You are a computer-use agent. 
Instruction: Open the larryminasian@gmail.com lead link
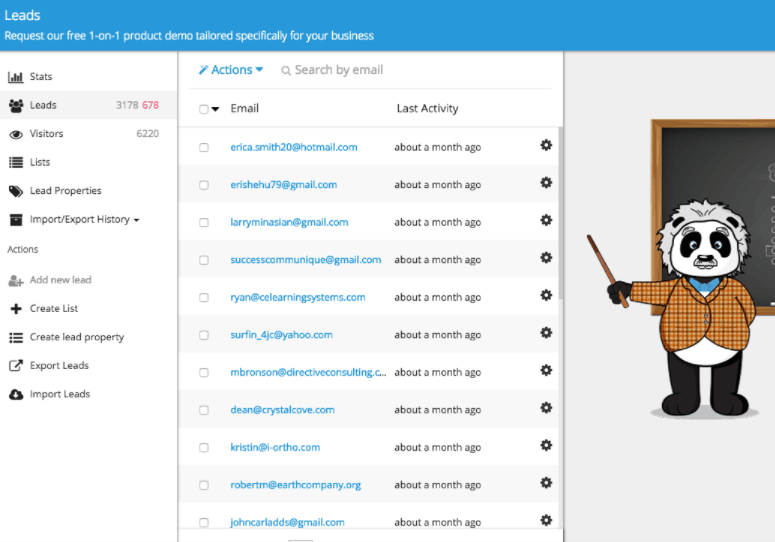[289, 222]
